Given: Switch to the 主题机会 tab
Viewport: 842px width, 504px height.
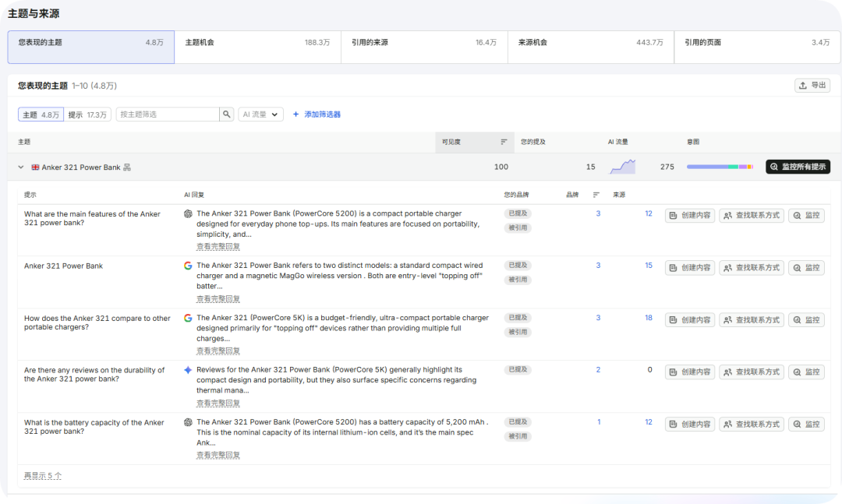Looking at the screenshot, I should [258, 47].
